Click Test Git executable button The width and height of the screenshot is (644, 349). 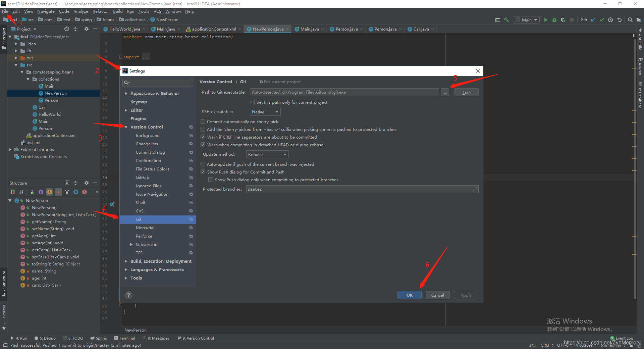tap(466, 93)
